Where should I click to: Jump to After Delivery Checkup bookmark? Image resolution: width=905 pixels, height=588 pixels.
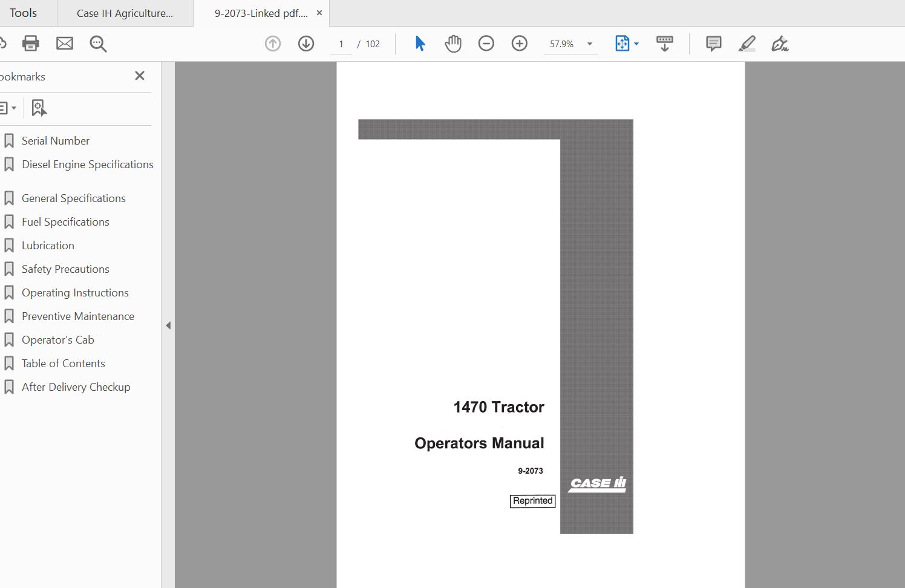[x=76, y=387]
